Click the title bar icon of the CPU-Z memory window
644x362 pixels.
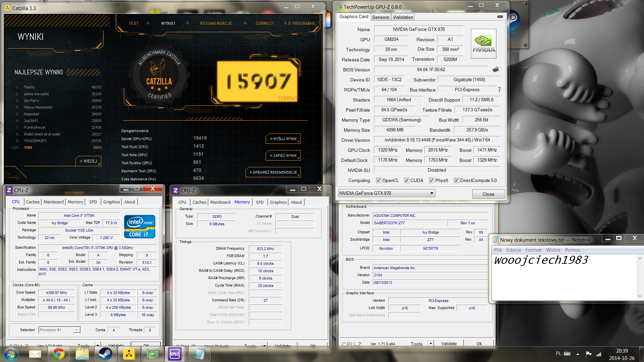(x=176, y=190)
